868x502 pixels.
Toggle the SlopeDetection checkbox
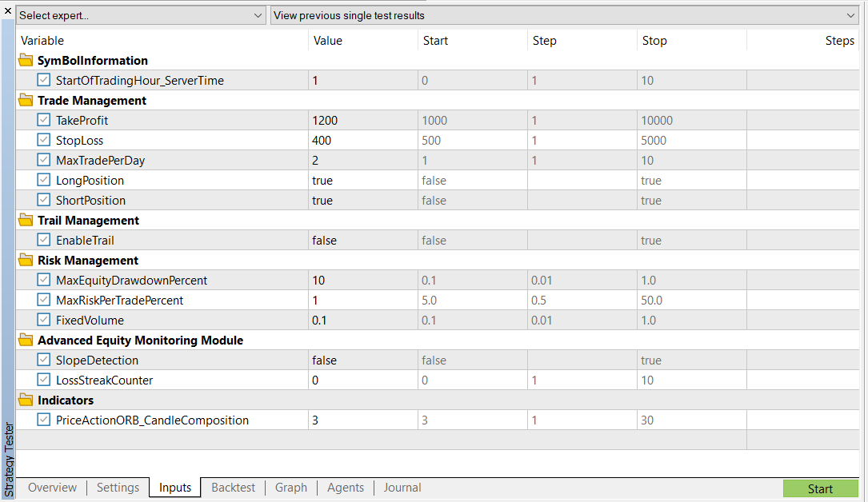click(x=43, y=361)
